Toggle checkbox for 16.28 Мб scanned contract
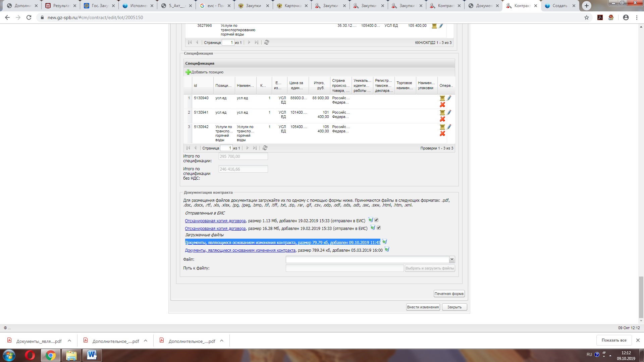This screenshot has height=362, width=644. [379, 228]
